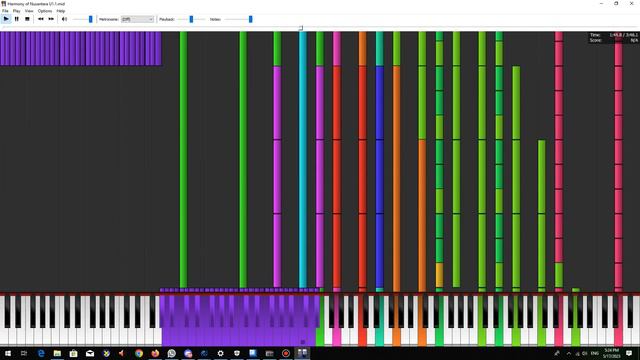Screen dimensions: 640x360
Task: Open the Options menu
Action: 45,11
